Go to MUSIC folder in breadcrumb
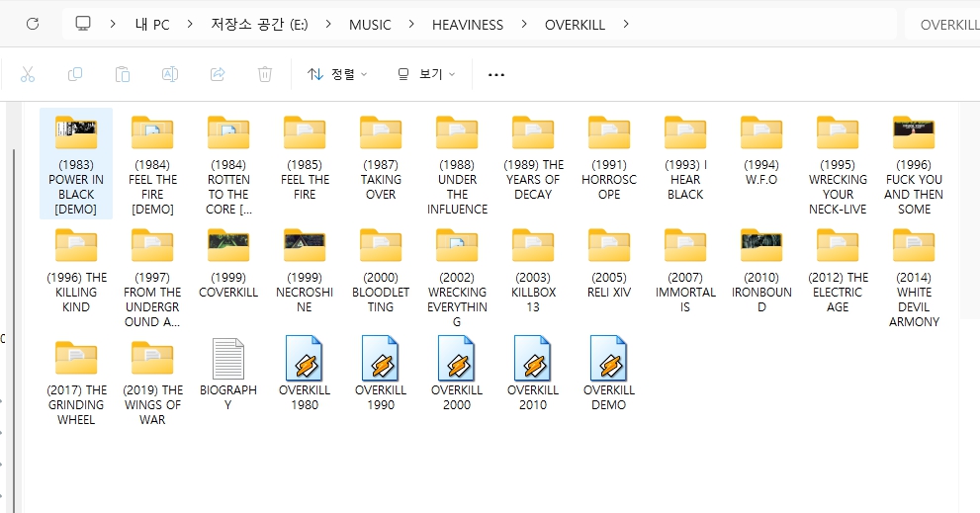Screen dimensions: 980x513 click(x=370, y=25)
